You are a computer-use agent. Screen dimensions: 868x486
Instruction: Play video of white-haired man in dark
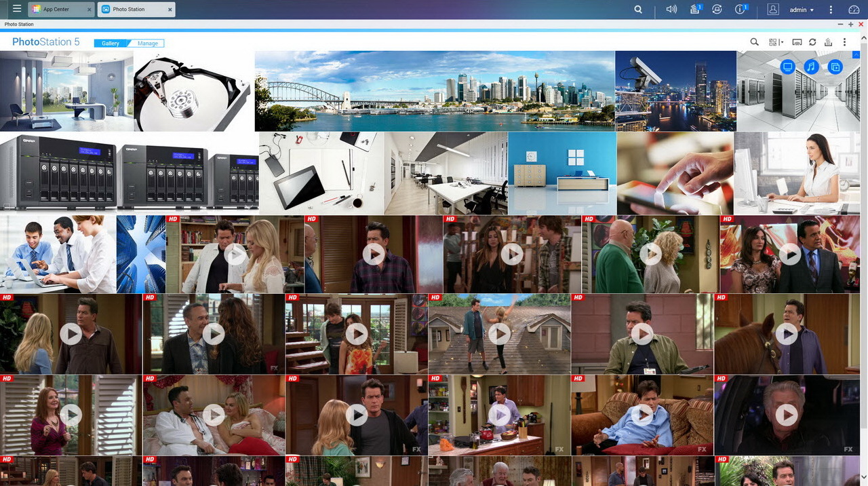pyautogui.click(x=787, y=415)
